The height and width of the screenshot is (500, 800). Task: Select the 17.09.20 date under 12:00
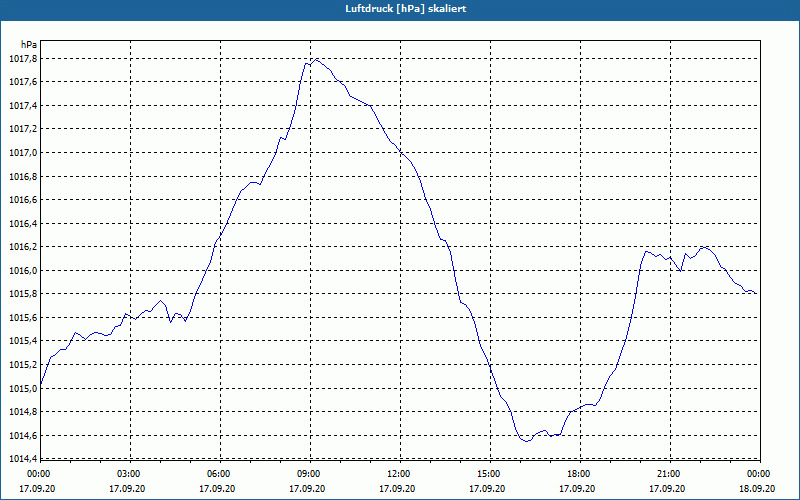[397, 488]
